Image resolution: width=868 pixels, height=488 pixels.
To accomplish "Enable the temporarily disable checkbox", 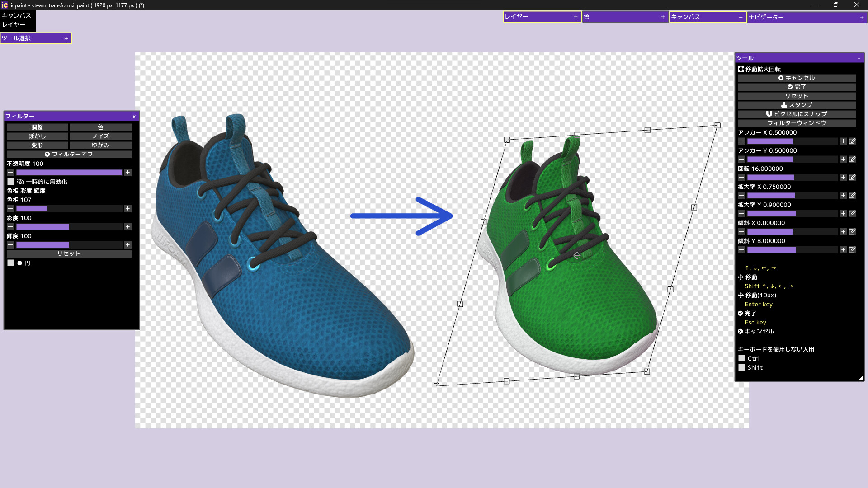I will tap(11, 182).
